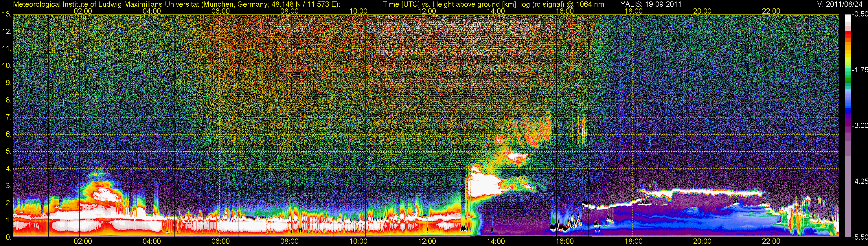Click the 14:00 label on the bottom time axis
Screen dimensions: 868x246
tap(496, 241)
